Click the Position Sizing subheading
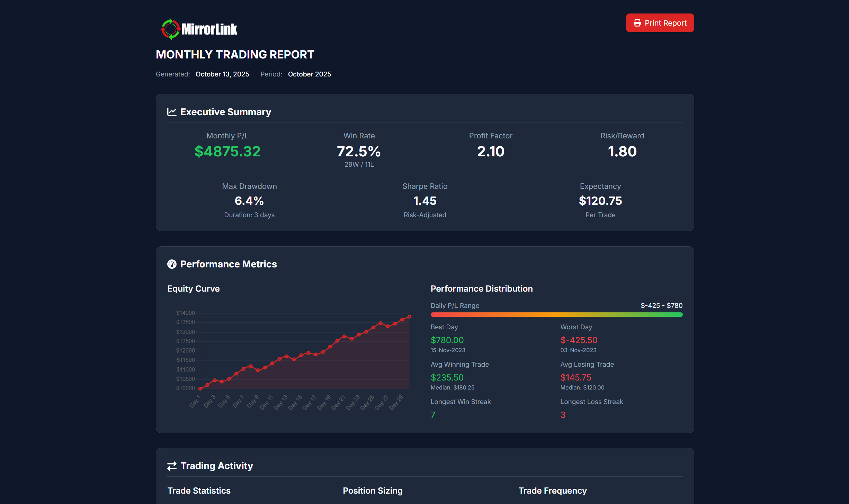 pos(373,491)
